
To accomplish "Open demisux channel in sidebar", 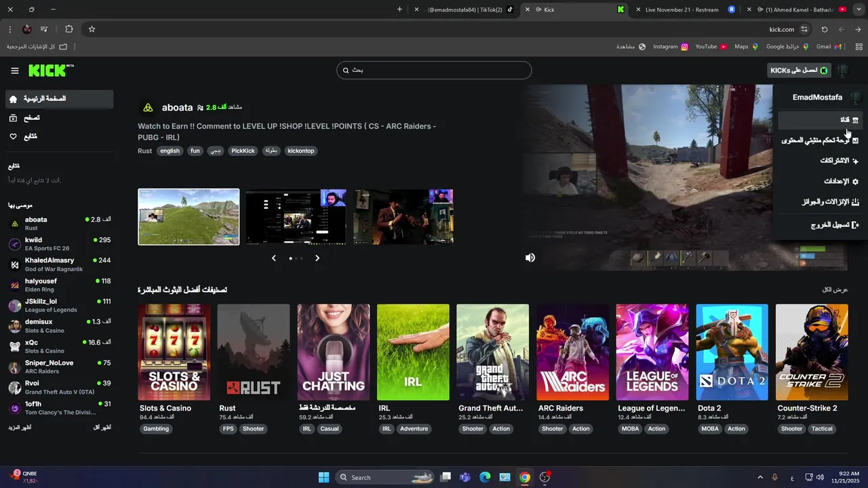I will 60,325.
